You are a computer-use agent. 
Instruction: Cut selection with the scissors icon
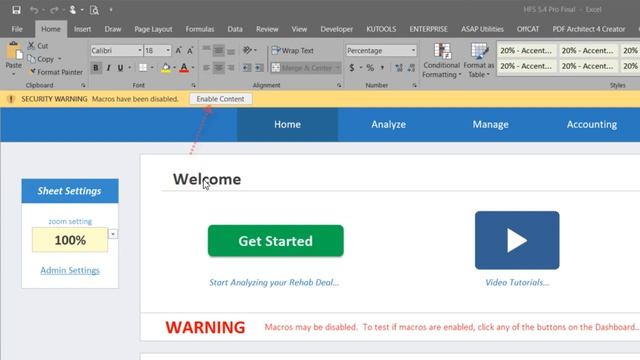31,46
